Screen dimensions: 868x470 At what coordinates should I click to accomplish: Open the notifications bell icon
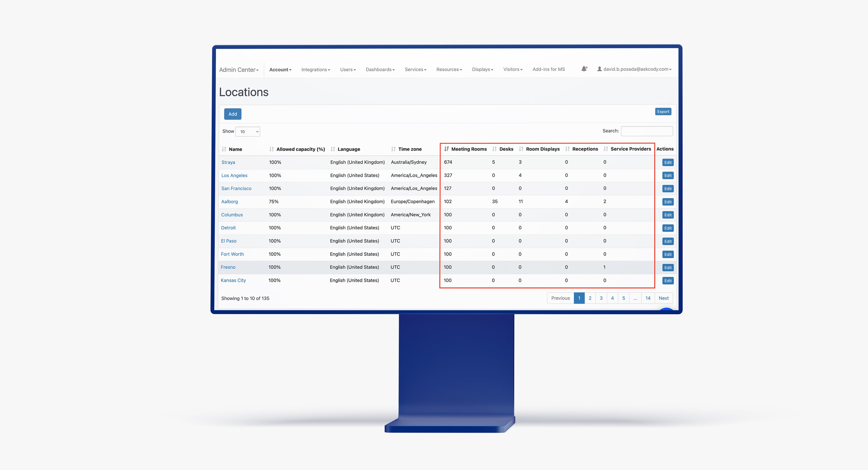pos(584,69)
